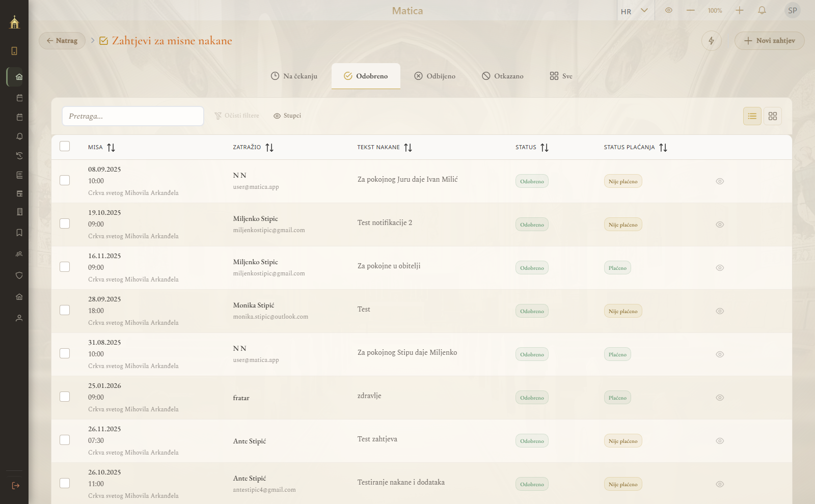Switch to the Na čekanju tab

tap(294, 76)
